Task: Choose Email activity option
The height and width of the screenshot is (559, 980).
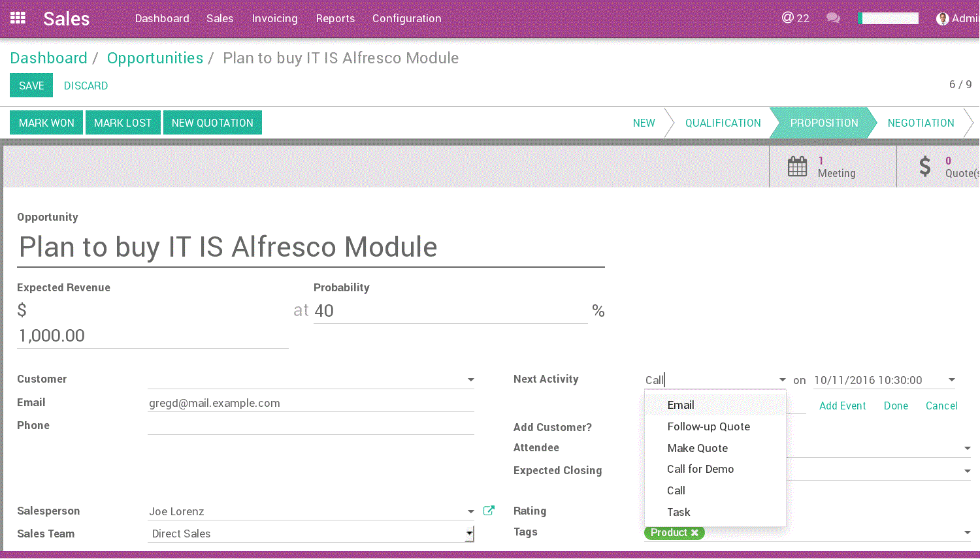Action: (715, 405)
